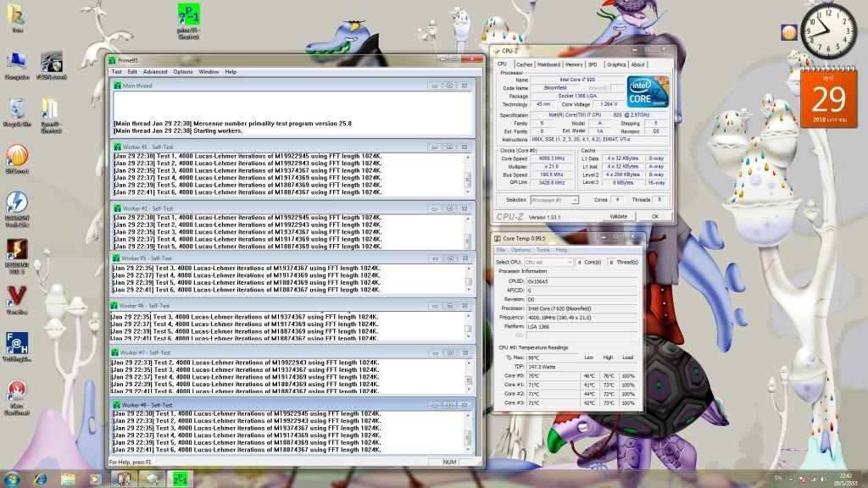The height and width of the screenshot is (488, 868).
Task: Open the DAEMON Tools Lite desktop icon
Action: 17,203
